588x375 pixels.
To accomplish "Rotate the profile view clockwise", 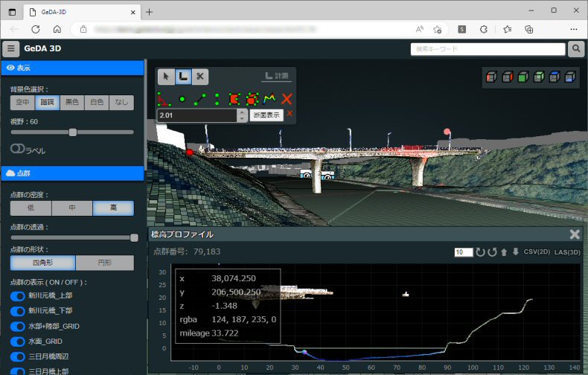I will pyautogui.click(x=480, y=252).
